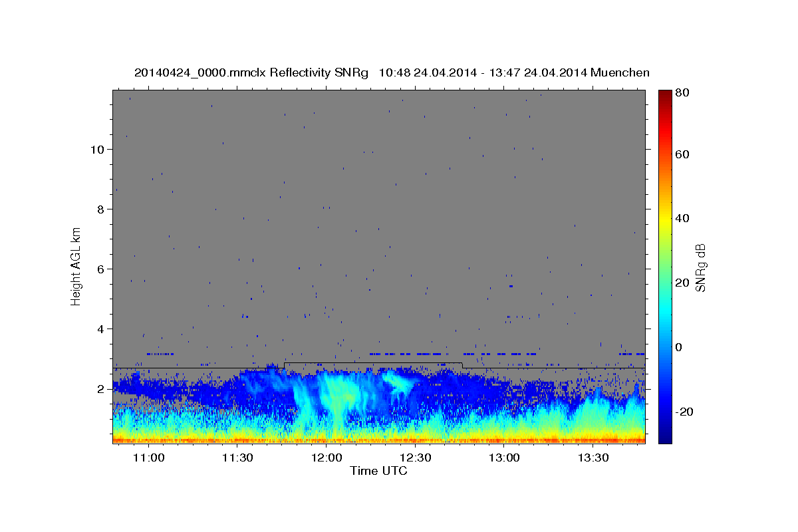Screen dimensions: 798x532
Task: Click the '6' height axis tick label
Action: click(100, 269)
